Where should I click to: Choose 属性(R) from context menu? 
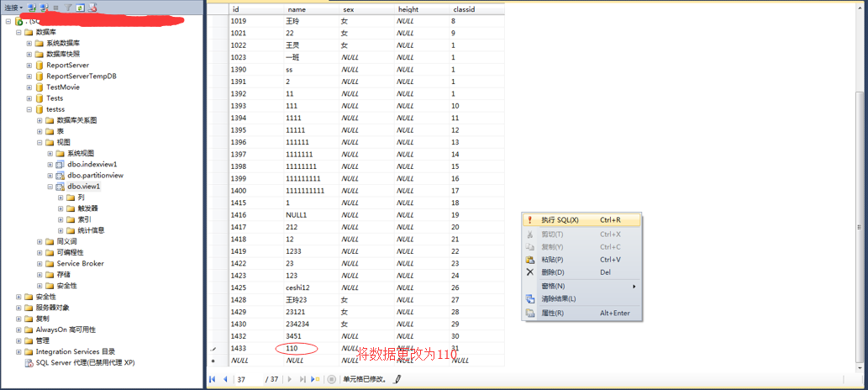(581, 313)
